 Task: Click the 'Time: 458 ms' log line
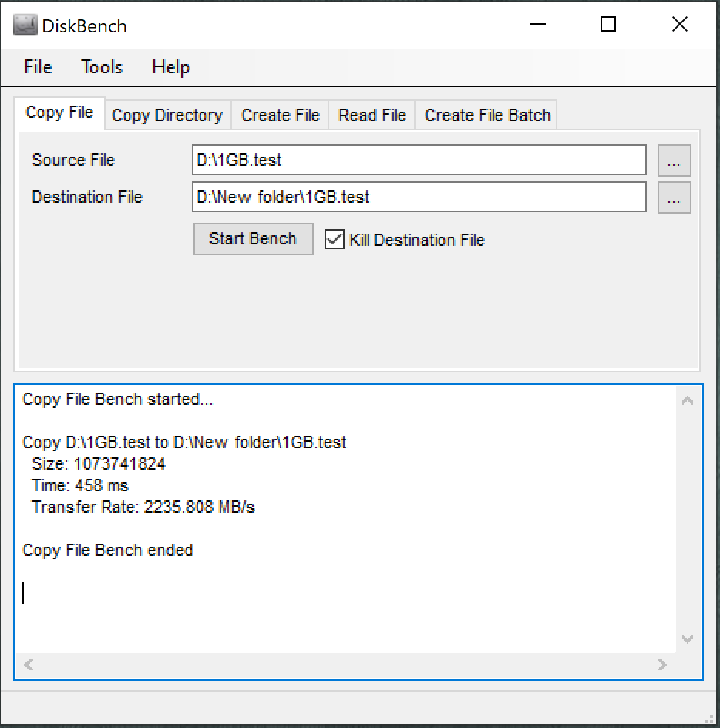80,486
